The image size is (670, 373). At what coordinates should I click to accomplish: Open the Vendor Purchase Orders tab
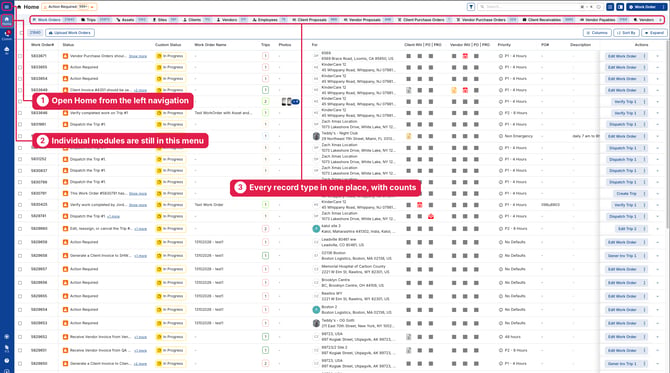[487, 20]
